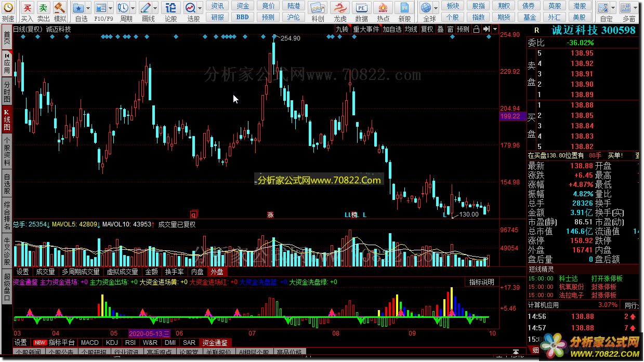Screen dimensions: 644x362
Task: Click the 港股 market button
Action: click(580, 6)
